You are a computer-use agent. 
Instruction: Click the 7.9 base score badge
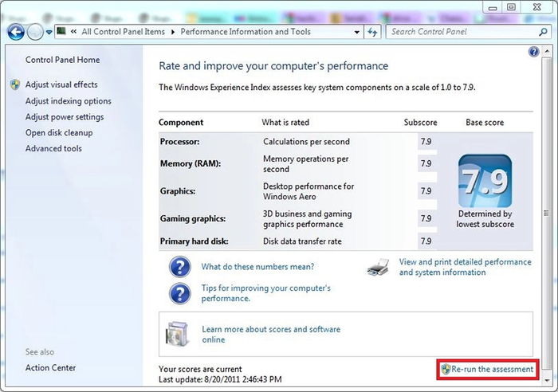pos(485,181)
